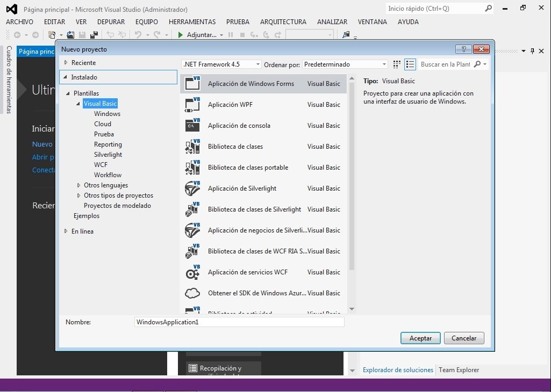Open the Adjuntar dropdown arrow
This screenshot has height=392, width=551.
pos(221,35)
